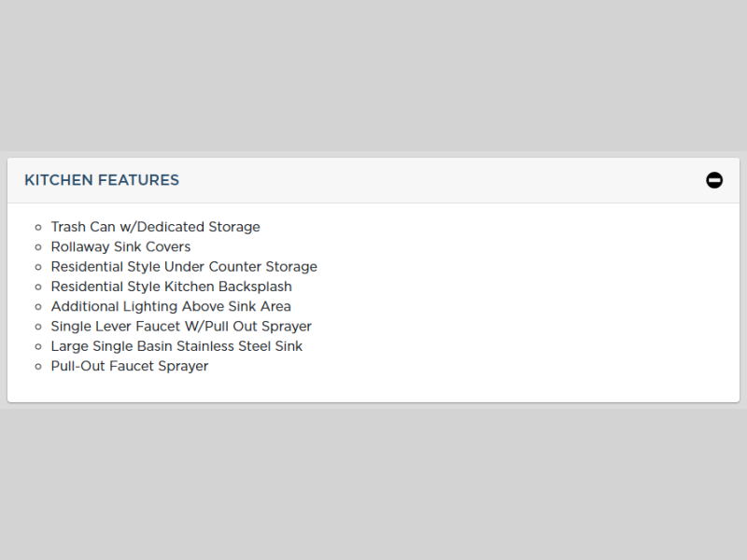Select 'Residential Style Under Counter Storage' text
The height and width of the screenshot is (560, 747).
click(x=184, y=267)
